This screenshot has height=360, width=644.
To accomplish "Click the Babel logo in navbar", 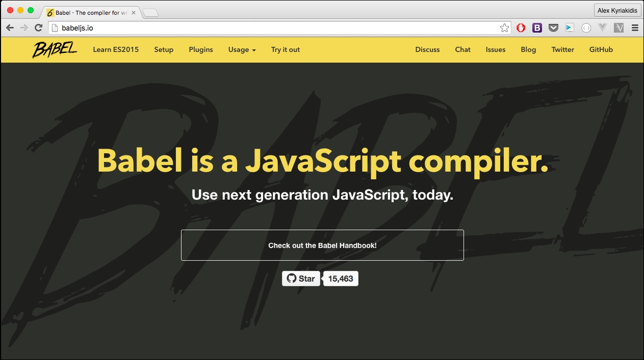I will pos(55,49).
